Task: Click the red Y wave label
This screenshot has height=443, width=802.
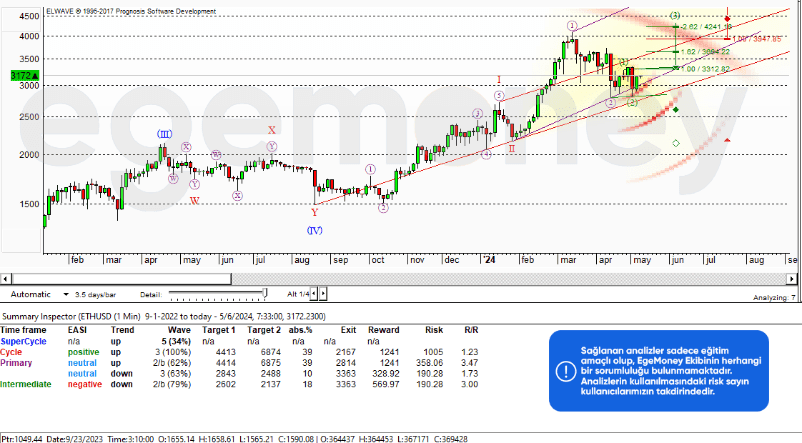Action: click(x=314, y=212)
